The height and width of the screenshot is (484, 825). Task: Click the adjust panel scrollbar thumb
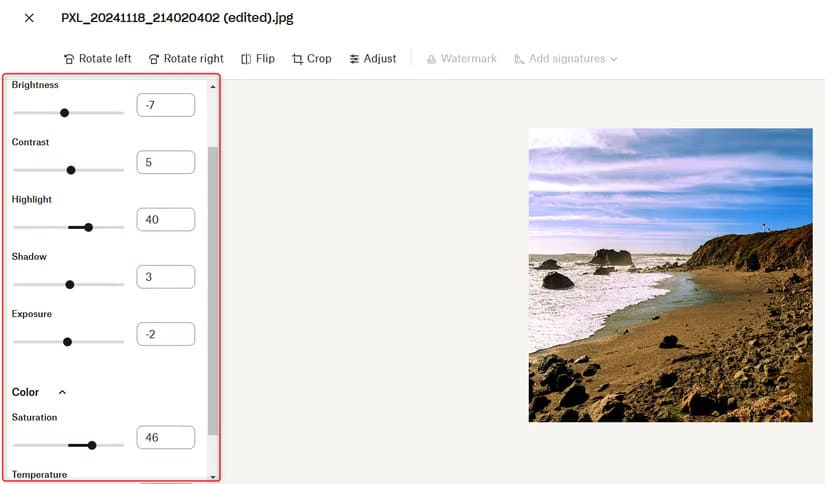coord(213,291)
